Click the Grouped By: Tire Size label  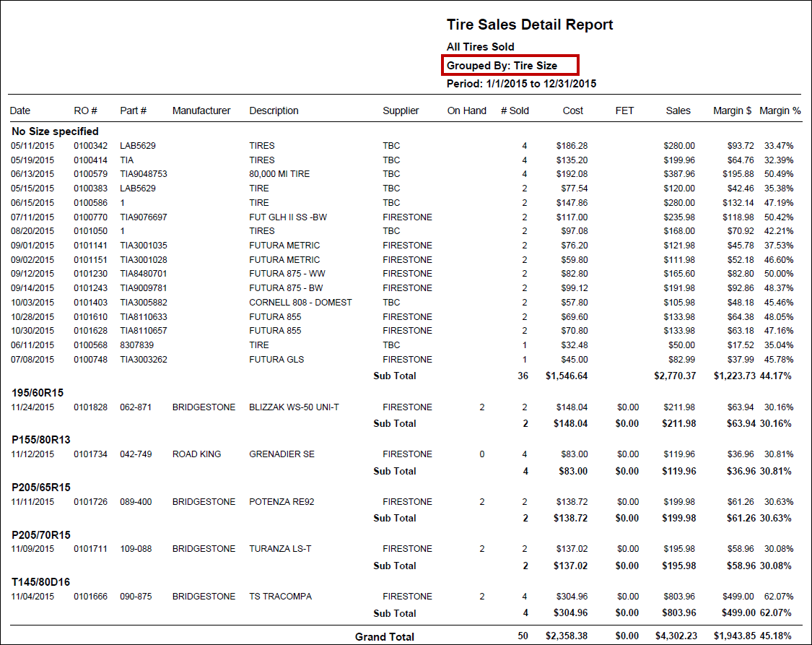click(x=502, y=65)
